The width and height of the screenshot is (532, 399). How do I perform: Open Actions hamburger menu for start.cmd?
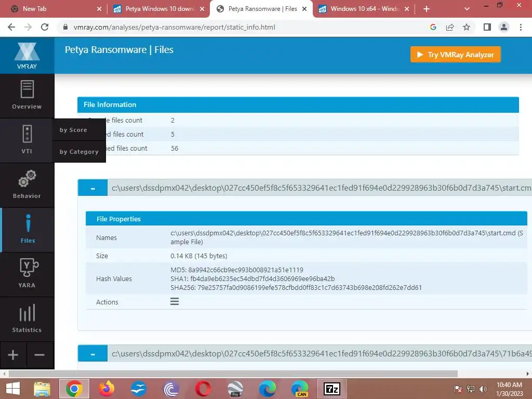point(175,301)
